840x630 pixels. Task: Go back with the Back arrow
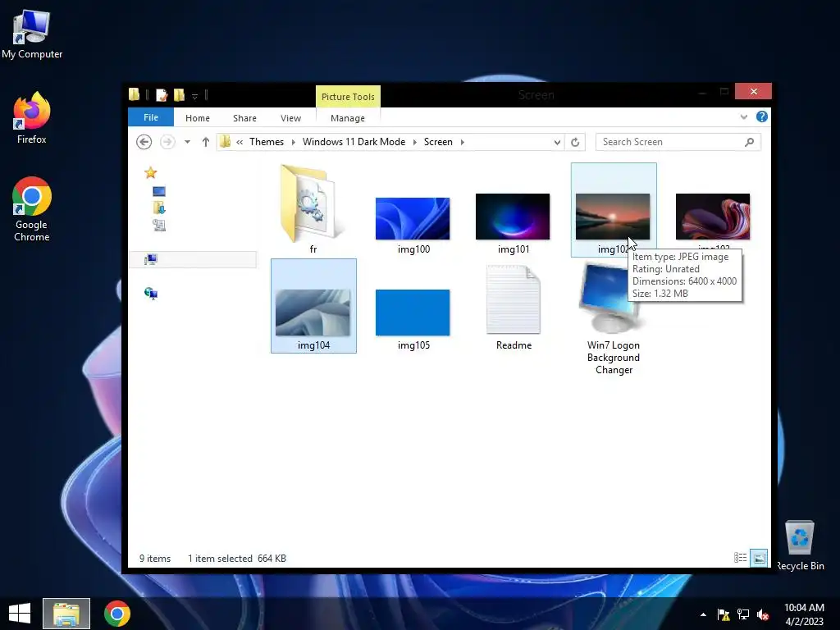click(x=144, y=142)
